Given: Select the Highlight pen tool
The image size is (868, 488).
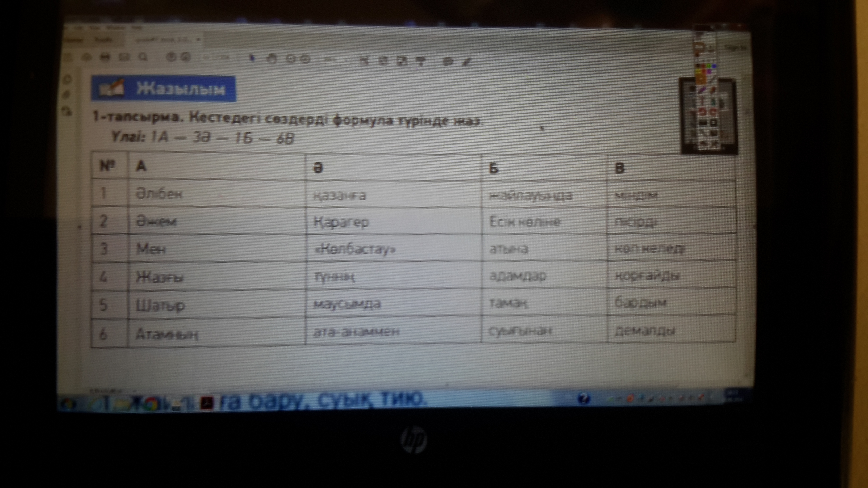Looking at the screenshot, I should pyautogui.click(x=467, y=62).
